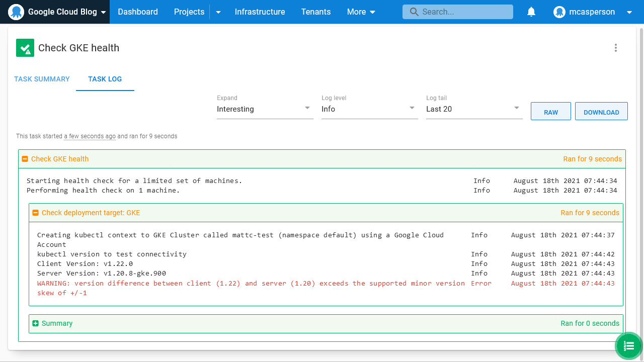Go to the Dashboard menu item

click(138, 12)
